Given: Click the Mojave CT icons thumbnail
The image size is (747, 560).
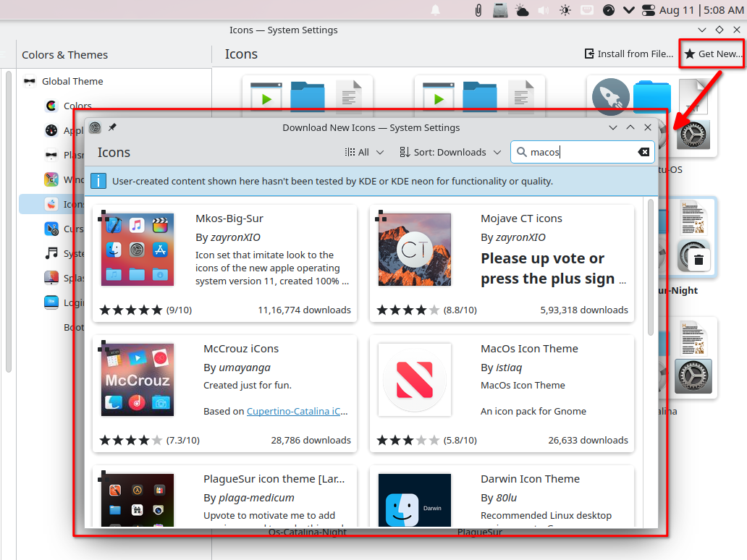Looking at the screenshot, I should (x=415, y=250).
